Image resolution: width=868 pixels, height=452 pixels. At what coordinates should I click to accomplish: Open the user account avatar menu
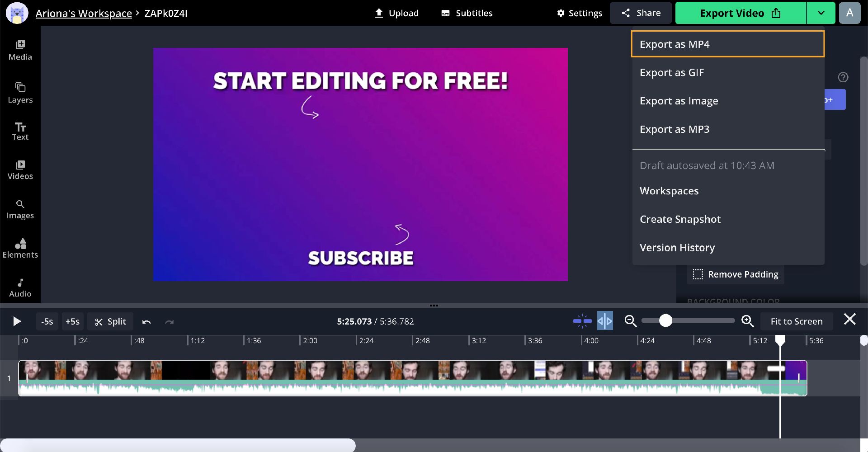[849, 13]
